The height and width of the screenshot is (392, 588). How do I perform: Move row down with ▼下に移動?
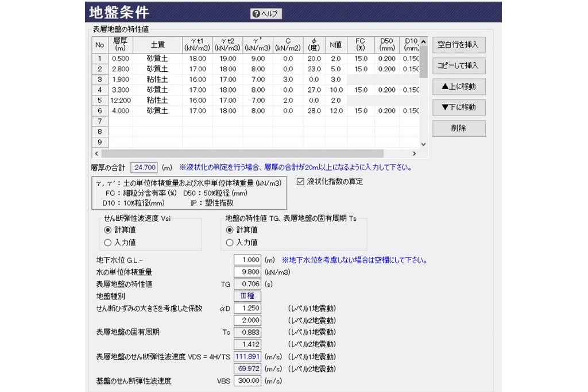pyautogui.click(x=459, y=107)
